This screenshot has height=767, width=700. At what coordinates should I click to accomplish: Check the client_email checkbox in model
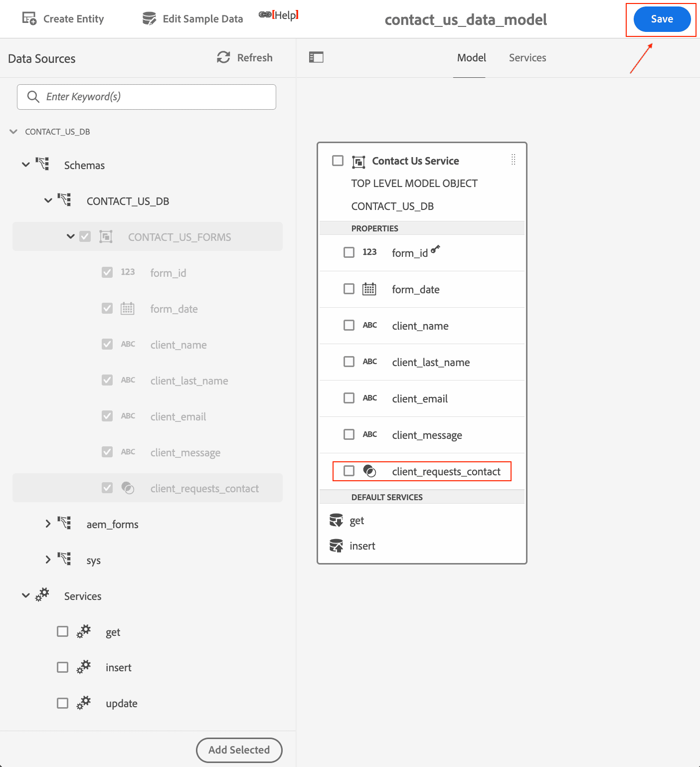click(349, 398)
